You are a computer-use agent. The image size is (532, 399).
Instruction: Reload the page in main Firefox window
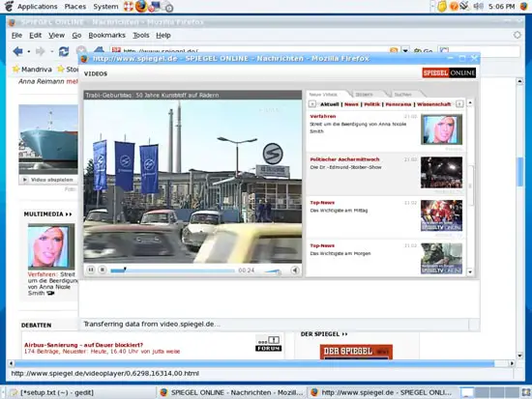64,51
